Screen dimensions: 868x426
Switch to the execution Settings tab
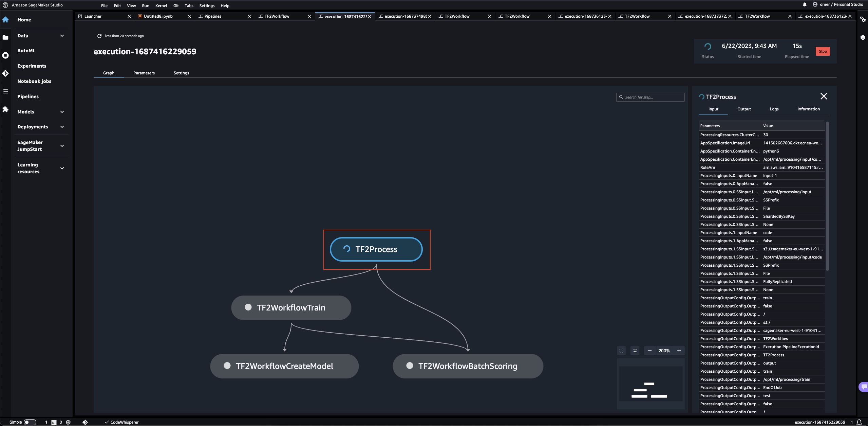point(181,73)
